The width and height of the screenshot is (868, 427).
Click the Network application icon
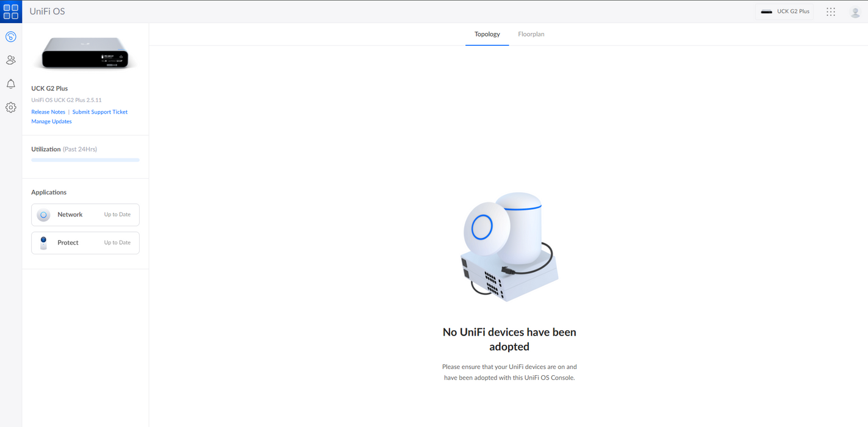pyautogui.click(x=43, y=215)
